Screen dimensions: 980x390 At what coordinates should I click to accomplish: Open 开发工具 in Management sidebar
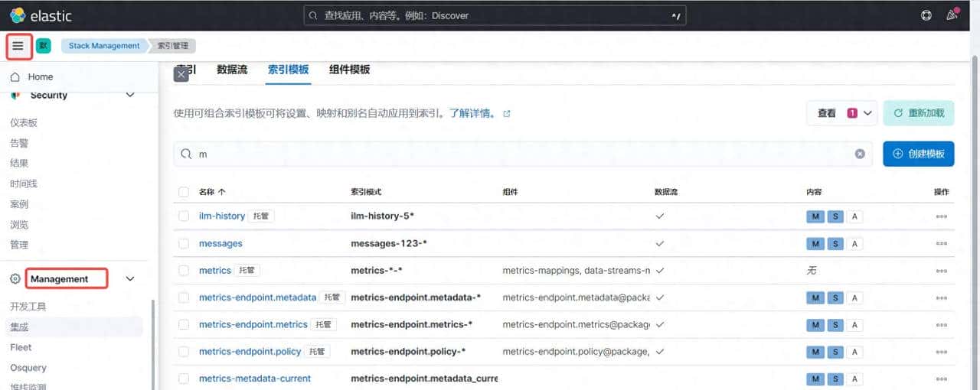point(28,307)
